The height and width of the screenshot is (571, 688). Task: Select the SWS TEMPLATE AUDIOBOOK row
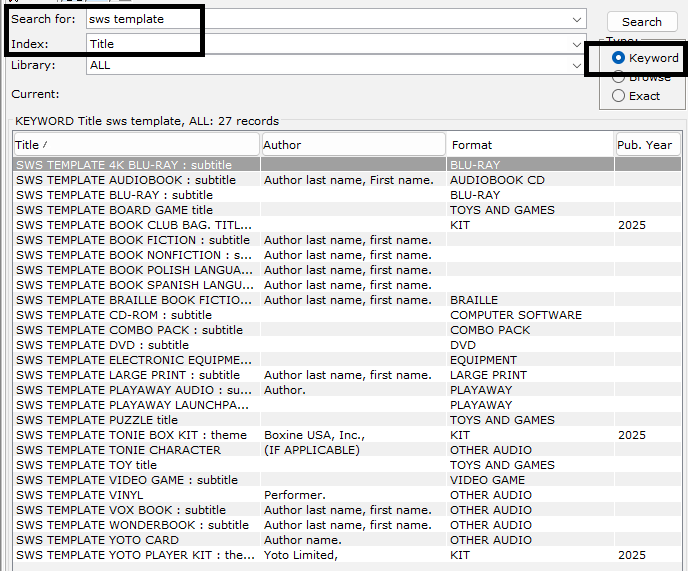point(125,180)
